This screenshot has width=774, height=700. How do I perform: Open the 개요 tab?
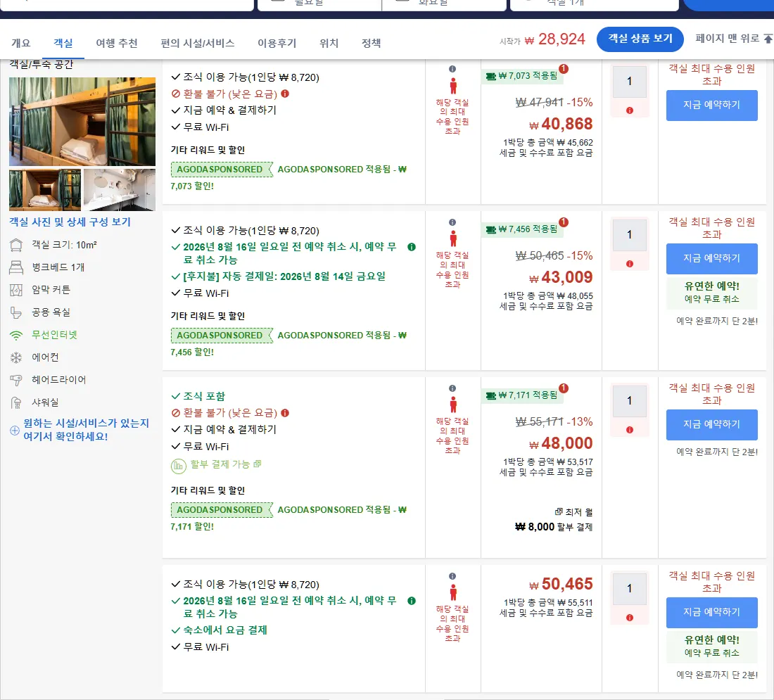20,43
